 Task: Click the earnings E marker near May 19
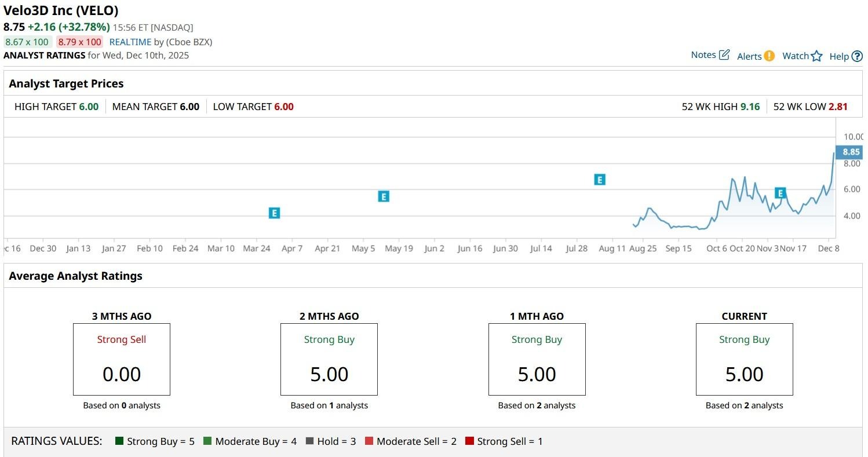pyautogui.click(x=383, y=196)
